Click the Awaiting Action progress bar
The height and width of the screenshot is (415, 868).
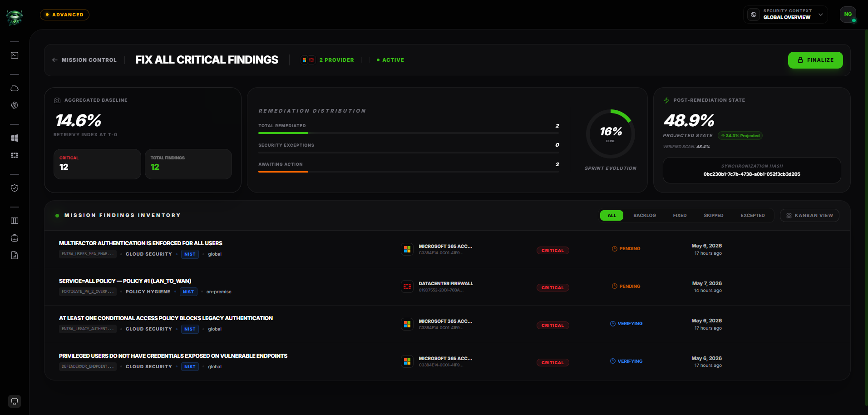[409, 172]
